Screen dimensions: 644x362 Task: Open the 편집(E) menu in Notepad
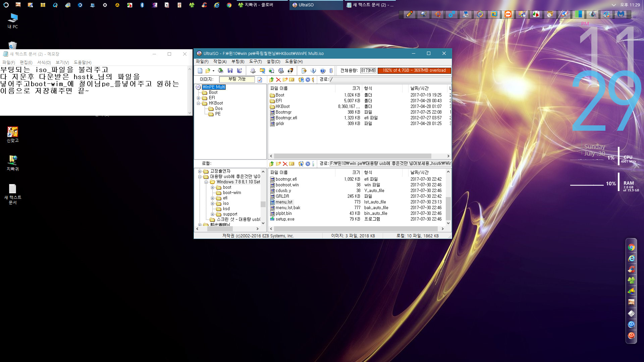(x=26, y=62)
